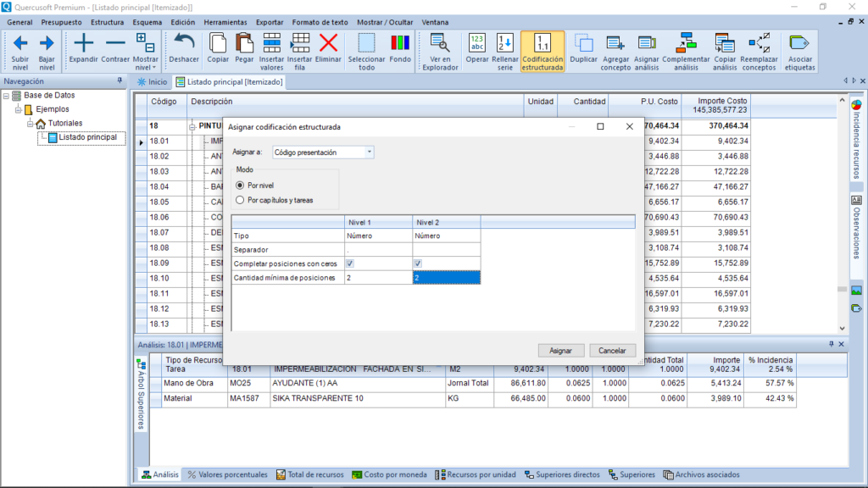Open Recursos por unidad bottom tab
Viewport: 868px width, 488px height.
pyautogui.click(x=476, y=474)
